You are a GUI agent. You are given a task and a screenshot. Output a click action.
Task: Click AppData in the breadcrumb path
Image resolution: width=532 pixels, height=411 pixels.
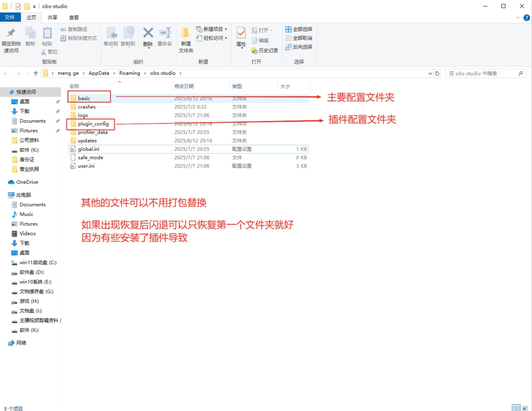tap(99, 73)
